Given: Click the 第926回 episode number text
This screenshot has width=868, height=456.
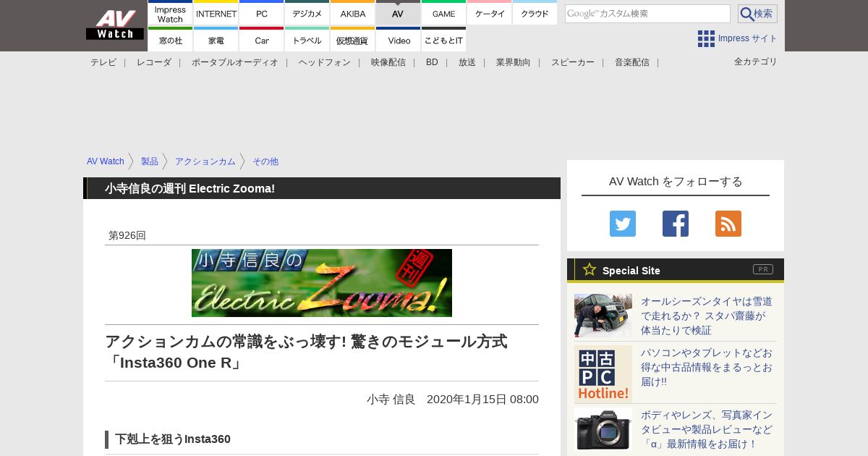Looking at the screenshot, I should pyautogui.click(x=127, y=235).
